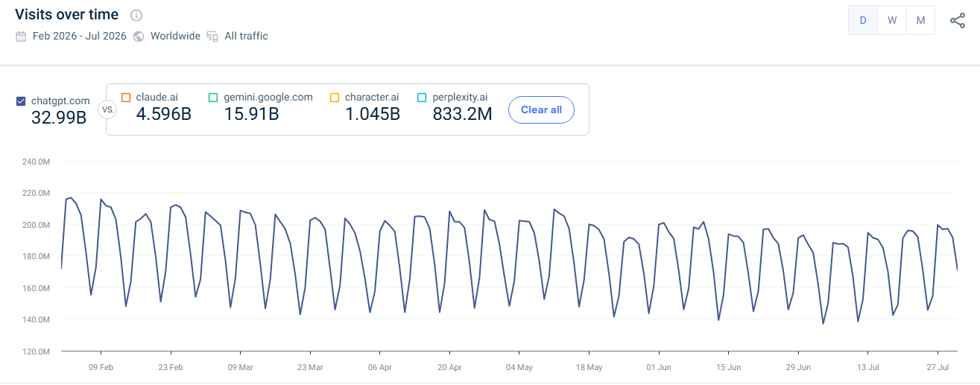Screen dimensions: 980x385
Task: Enable the perplexity.ai checkbox
Action: 422,98
